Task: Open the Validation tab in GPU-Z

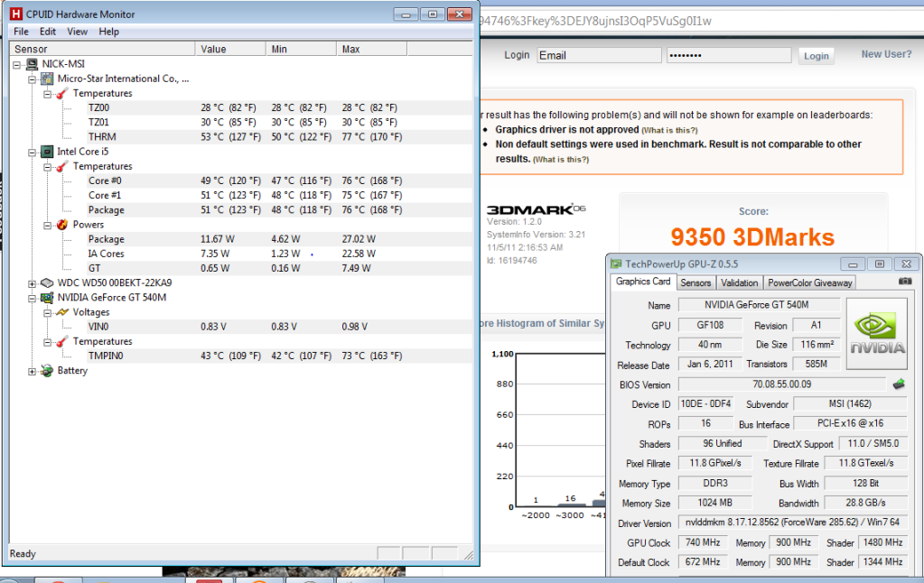Action: point(740,283)
